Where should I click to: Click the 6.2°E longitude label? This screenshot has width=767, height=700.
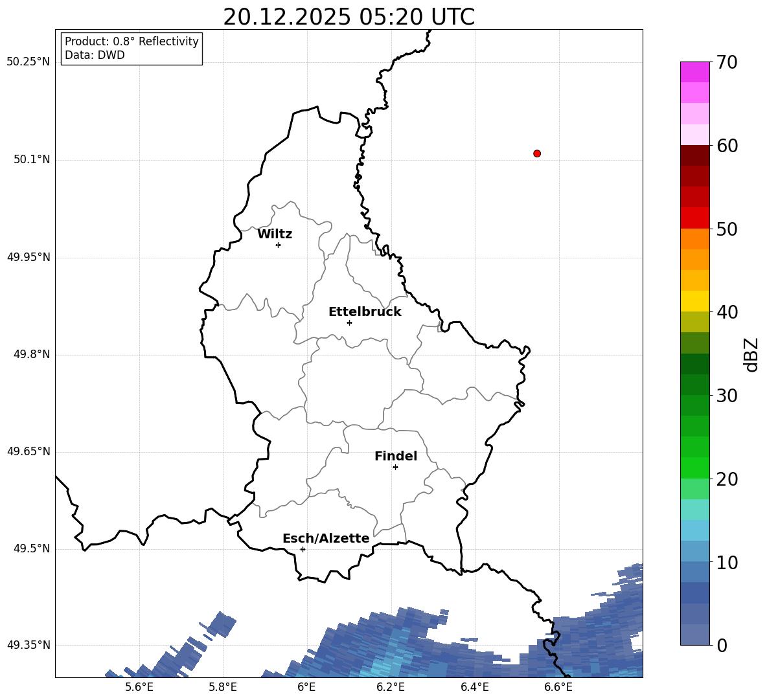click(x=391, y=687)
